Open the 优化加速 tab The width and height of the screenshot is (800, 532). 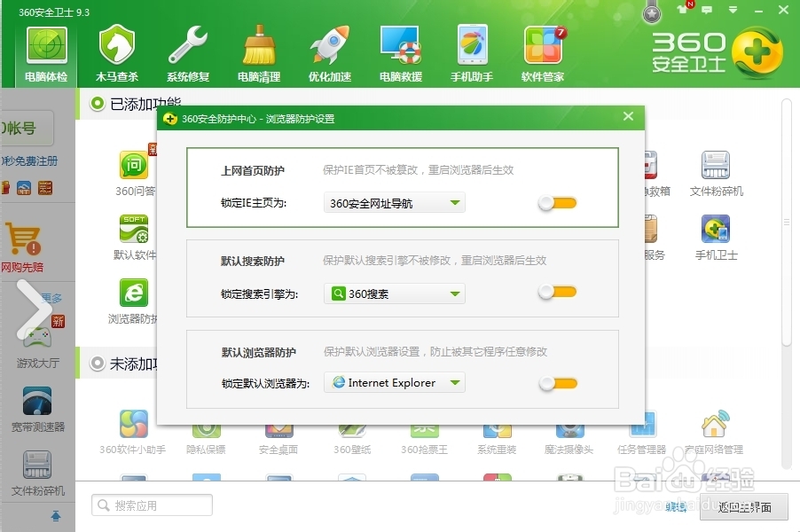pos(330,55)
